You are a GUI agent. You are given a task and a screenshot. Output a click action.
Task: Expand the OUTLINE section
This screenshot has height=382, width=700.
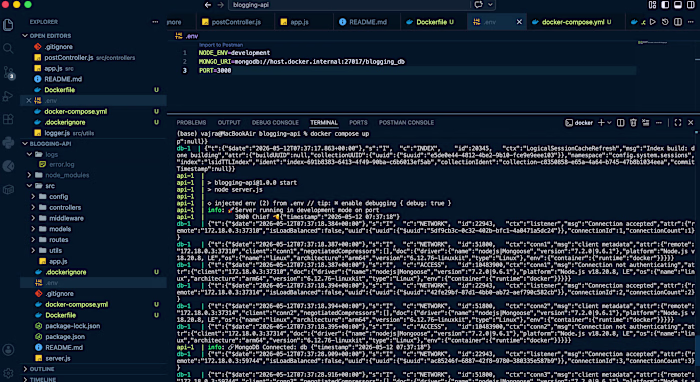pyautogui.click(x=93, y=369)
